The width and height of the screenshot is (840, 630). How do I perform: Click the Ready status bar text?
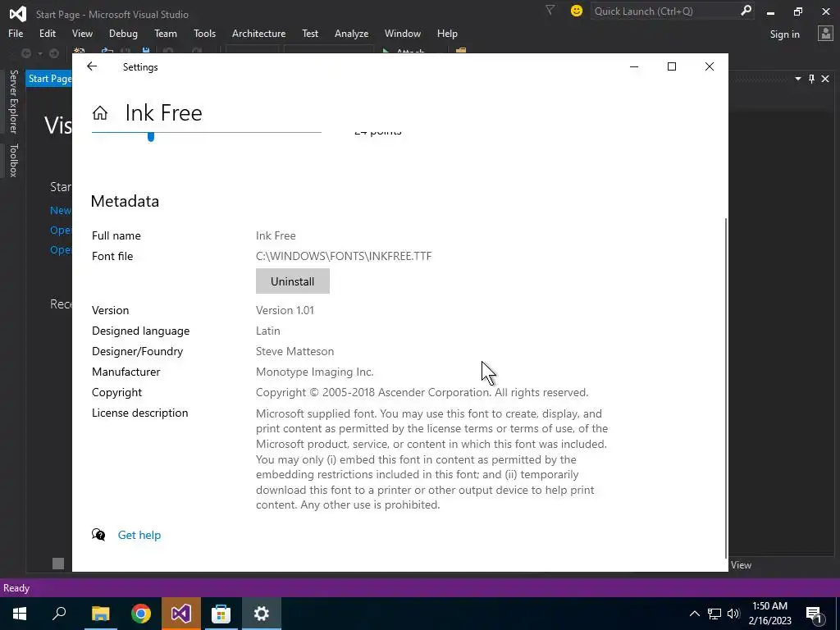point(16,588)
